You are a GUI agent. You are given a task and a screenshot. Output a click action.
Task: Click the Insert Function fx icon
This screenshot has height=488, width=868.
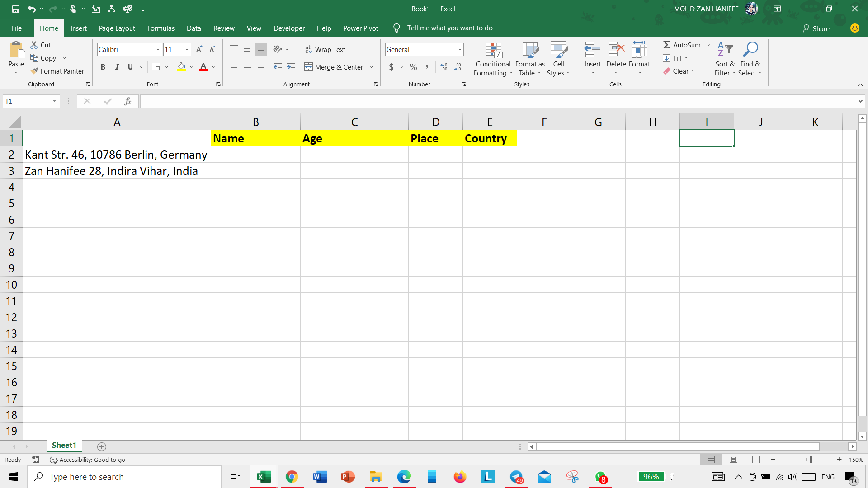128,101
